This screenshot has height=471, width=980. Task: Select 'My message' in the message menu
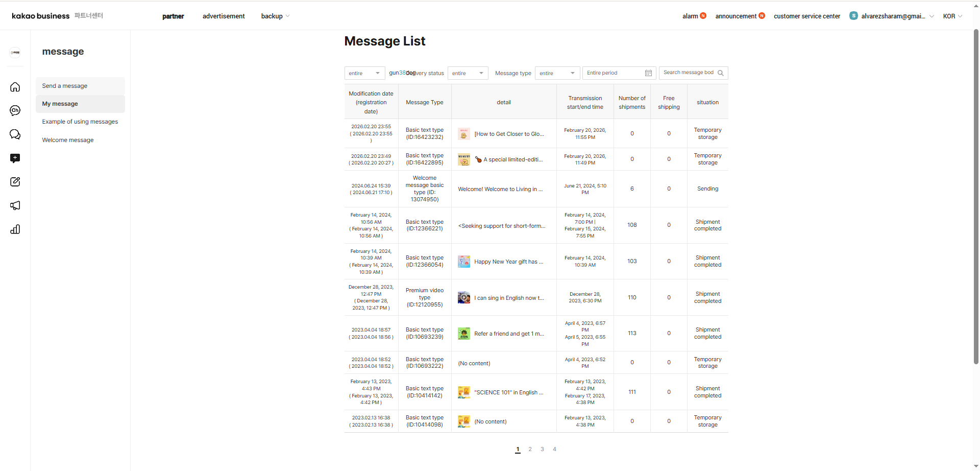(x=80, y=104)
